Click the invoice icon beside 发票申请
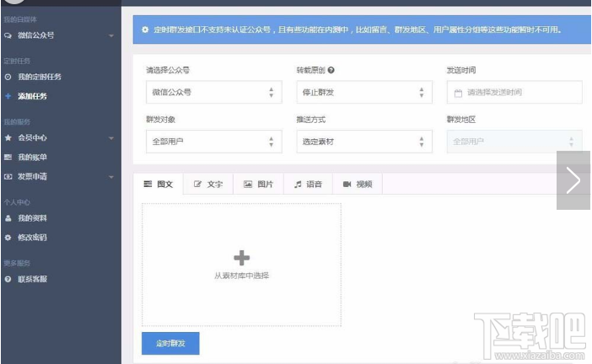 click(8, 176)
